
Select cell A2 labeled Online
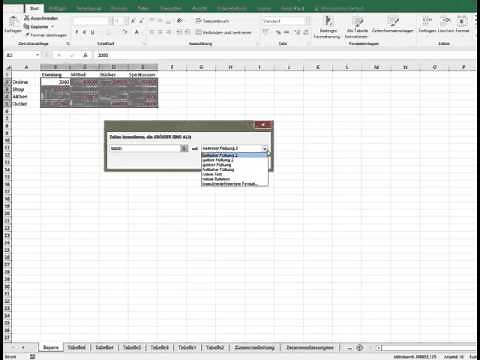[x=26, y=82]
